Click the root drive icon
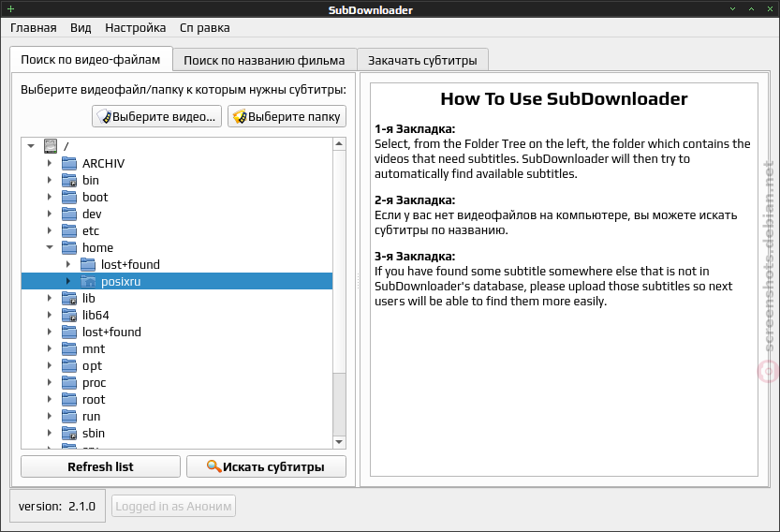 pos(51,146)
